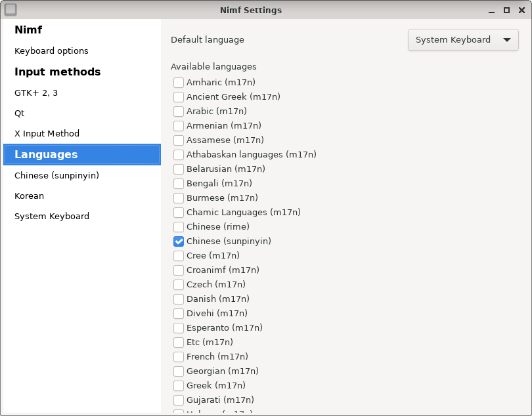
Task: Maximize the Nimf Settings window
Action: (506, 10)
